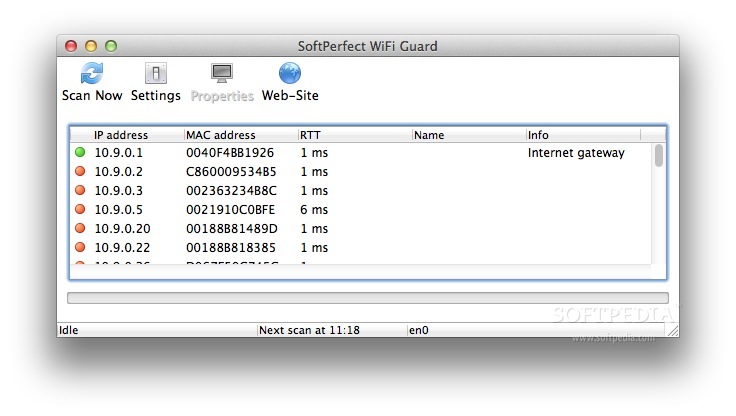This screenshot has height=416, width=736.
Task: Click the red status dot for 10.9.0.3
Action: (80, 190)
